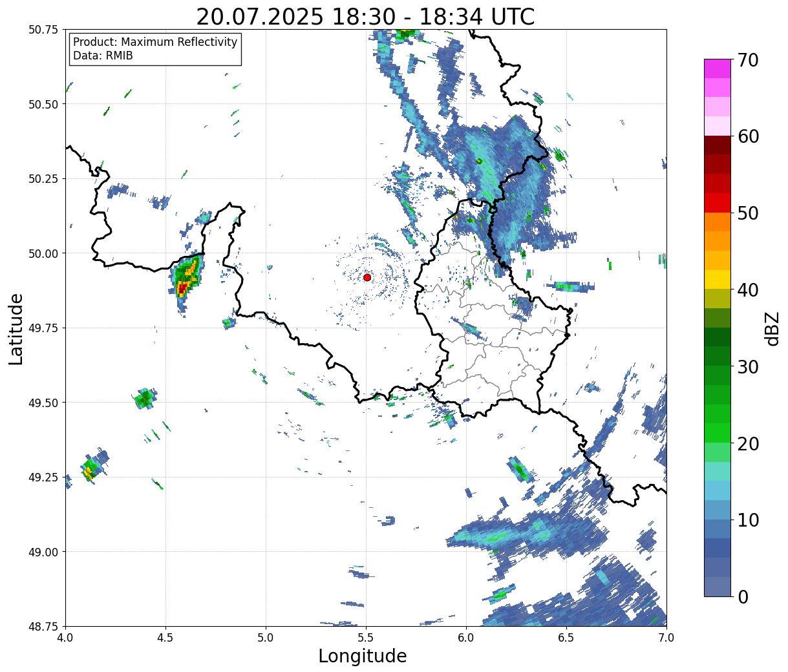This screenshot has width=788, height=672.
Task: Click the colorbar tick label 40
Action: point(747,289)
